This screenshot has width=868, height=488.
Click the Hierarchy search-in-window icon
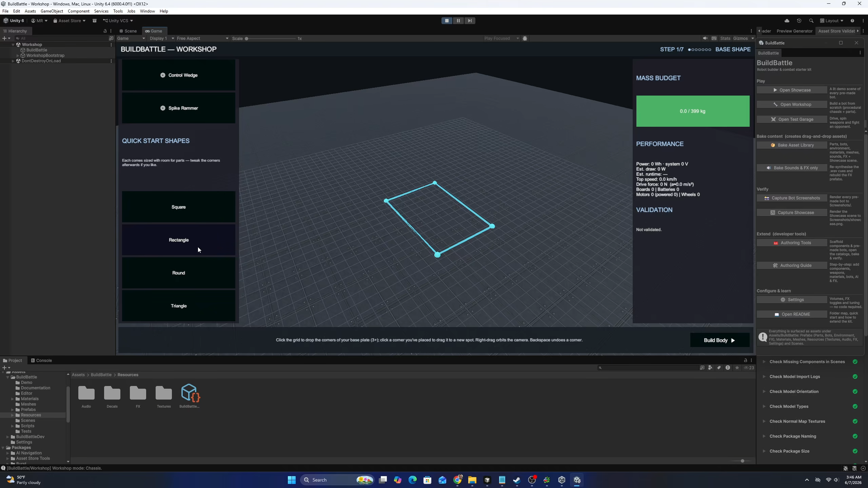coord(111,38)
